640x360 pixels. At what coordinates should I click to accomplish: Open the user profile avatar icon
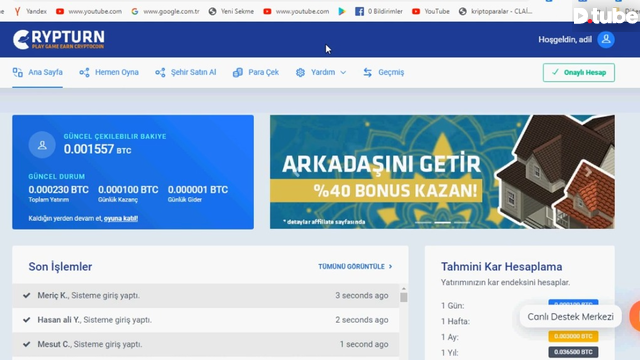(x=606, y=40)
